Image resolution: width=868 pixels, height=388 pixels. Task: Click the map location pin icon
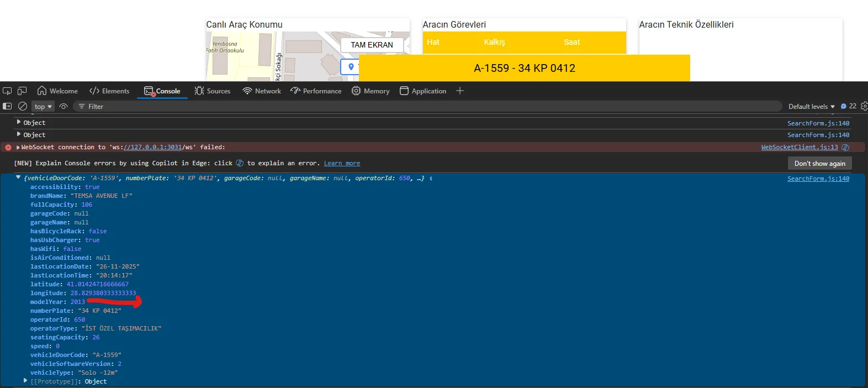coord(351,67)
